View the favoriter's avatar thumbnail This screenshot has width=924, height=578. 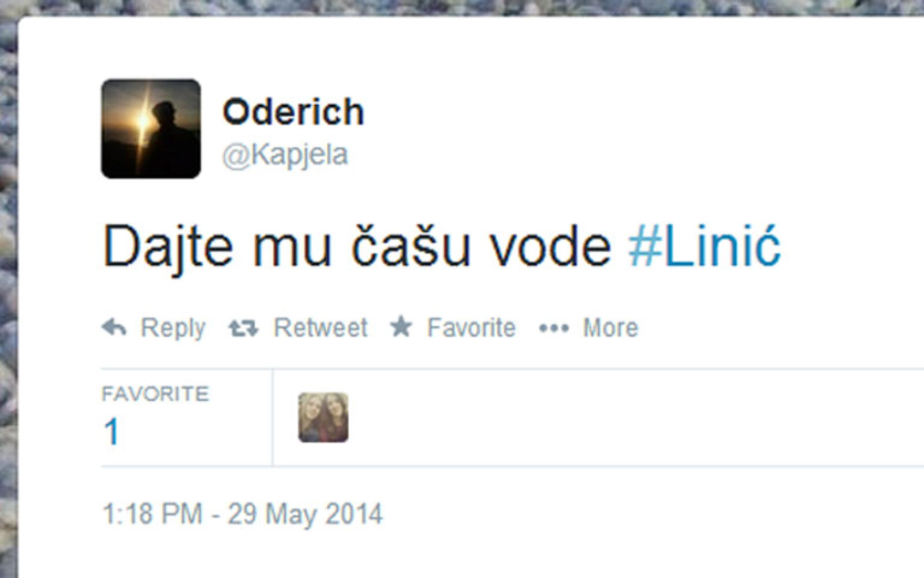coord(323,417)
